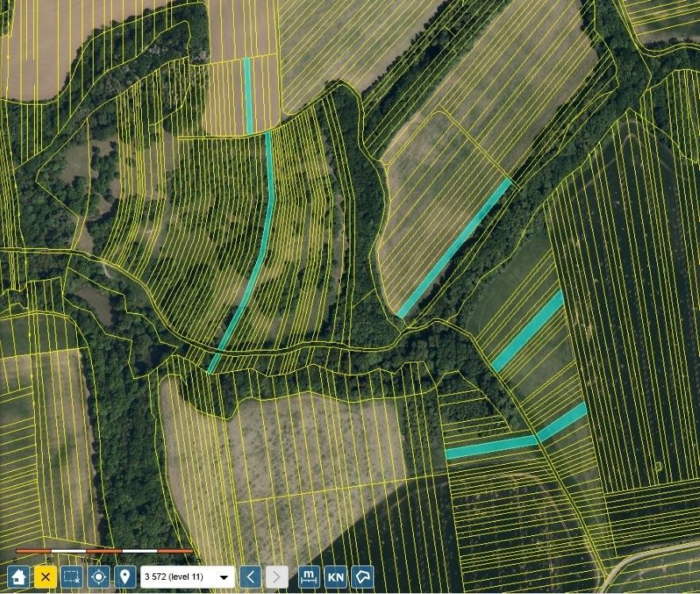Go back to previous map view
The image size is (700, 594).
[x=251, y=577]
